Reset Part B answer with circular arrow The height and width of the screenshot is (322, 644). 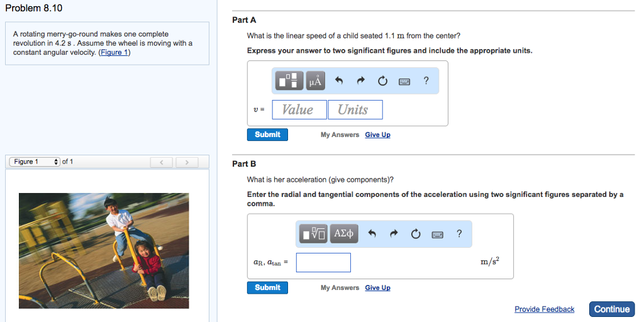[416, 234]
